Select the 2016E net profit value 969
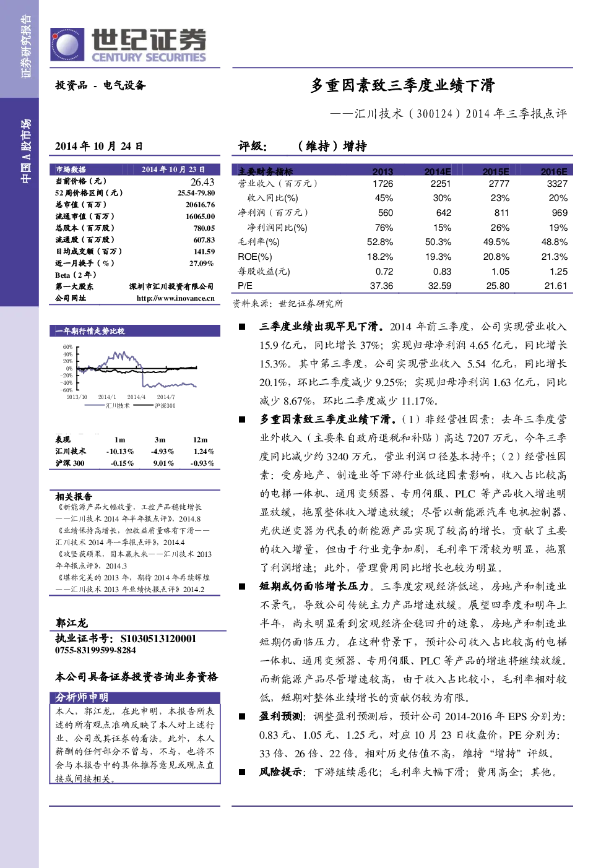 (x=560, y=213)
